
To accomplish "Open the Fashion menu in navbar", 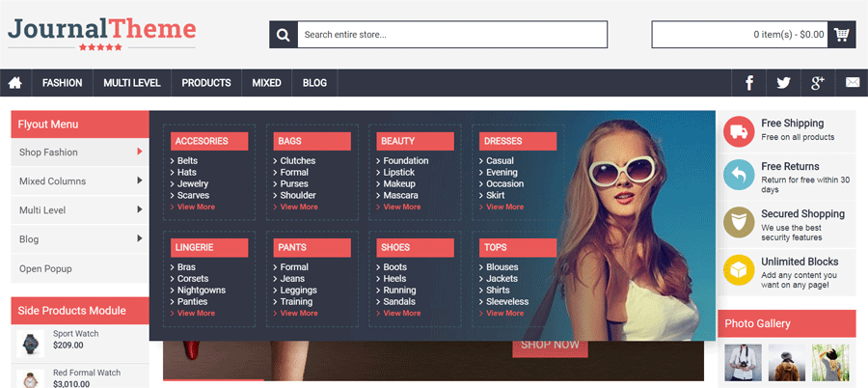I will [x=62, y=83].
